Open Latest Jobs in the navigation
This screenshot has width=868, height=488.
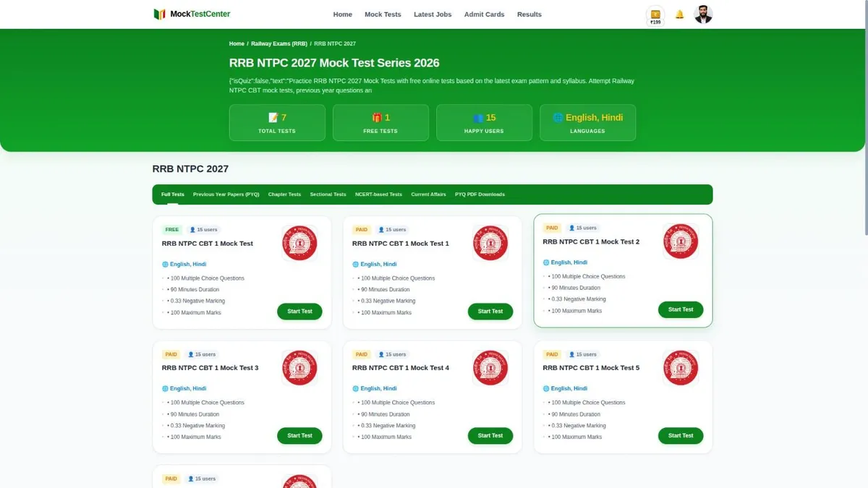pyautogui.click(x=433, y=14)
